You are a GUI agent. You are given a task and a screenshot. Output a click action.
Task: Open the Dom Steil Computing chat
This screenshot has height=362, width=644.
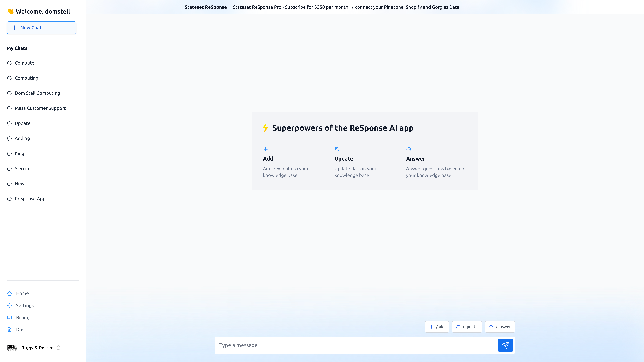[x=37, y=93]
